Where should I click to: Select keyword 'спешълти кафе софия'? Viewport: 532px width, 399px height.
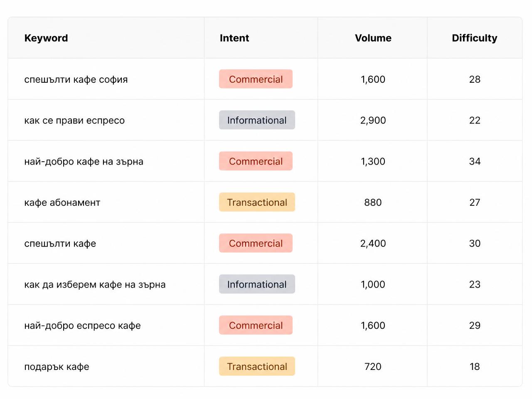click(x=76, y=79)
